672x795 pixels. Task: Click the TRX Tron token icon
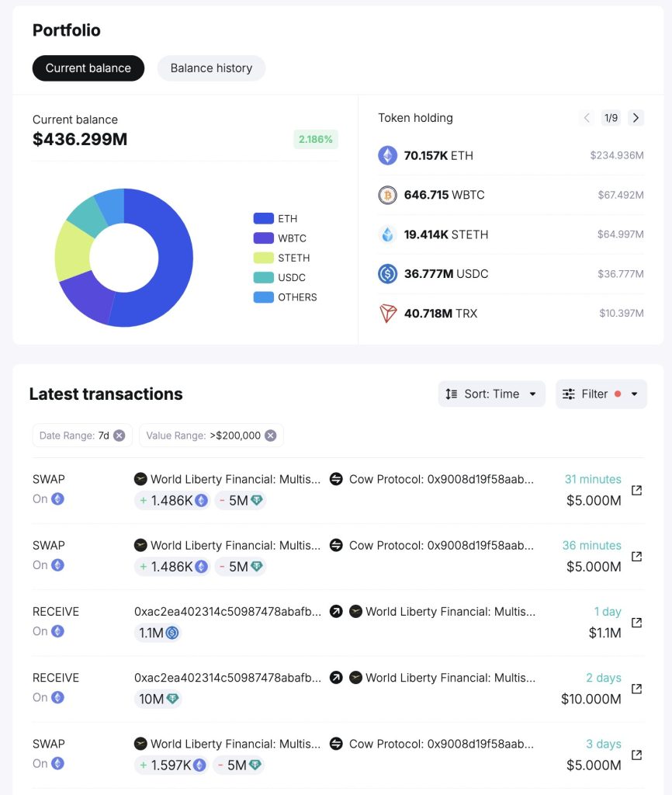click(387, 314)
